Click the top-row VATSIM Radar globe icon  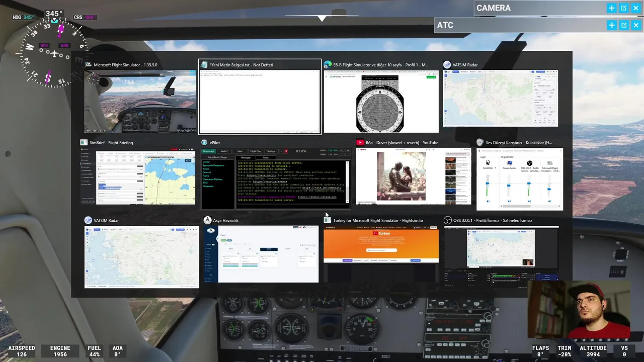[x=447, y=65]
